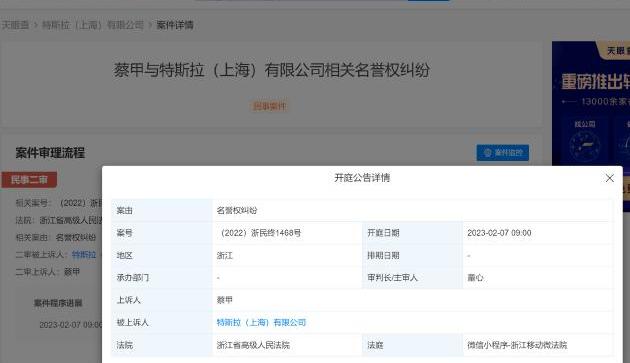
Task: Click the dialog title 开庭公告详情
Action: coord(362,178)
